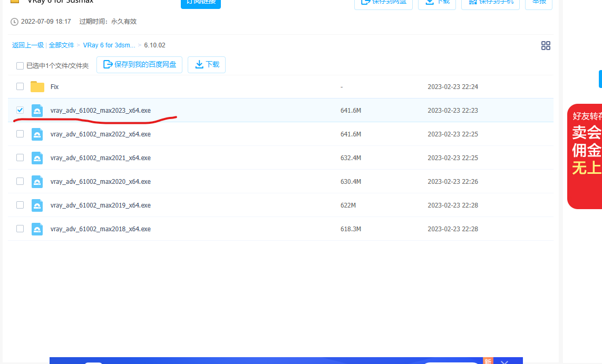
Task: Select file name vray_adv_61002_max2022_x64.exe
Action: [101, 134]
